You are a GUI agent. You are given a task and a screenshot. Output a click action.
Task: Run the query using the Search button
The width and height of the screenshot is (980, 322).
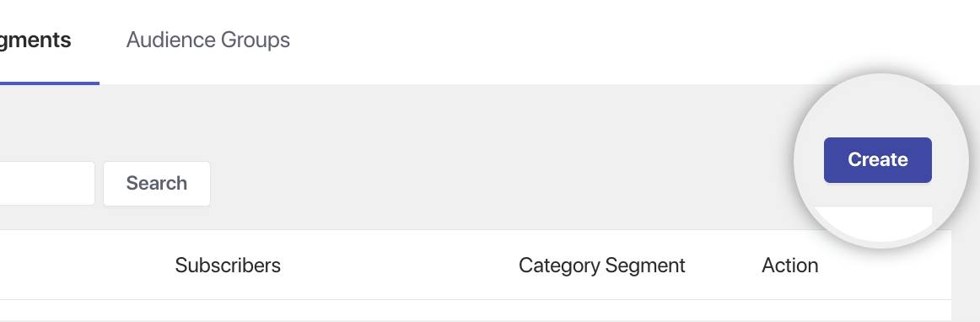pyautogui.click(x=157, y=183)
